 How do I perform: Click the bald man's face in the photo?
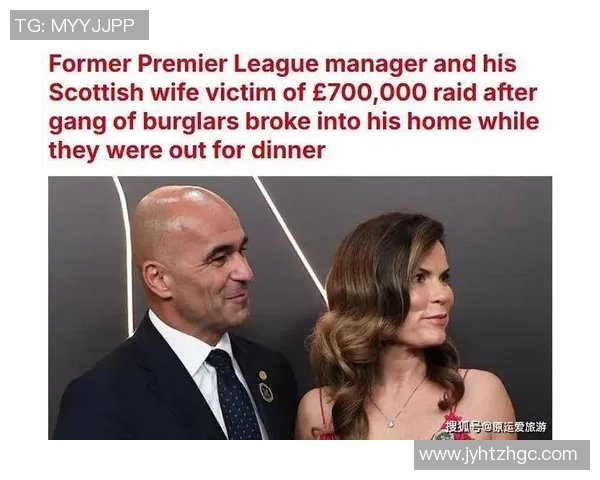[214, 268]
